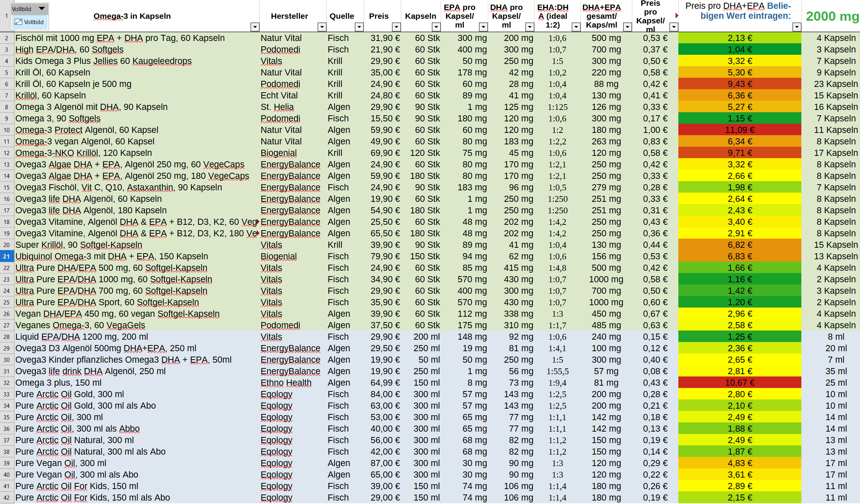
Task: Select cell 'Omega 3 plus, 150 ml'
Action: point(137,383)
